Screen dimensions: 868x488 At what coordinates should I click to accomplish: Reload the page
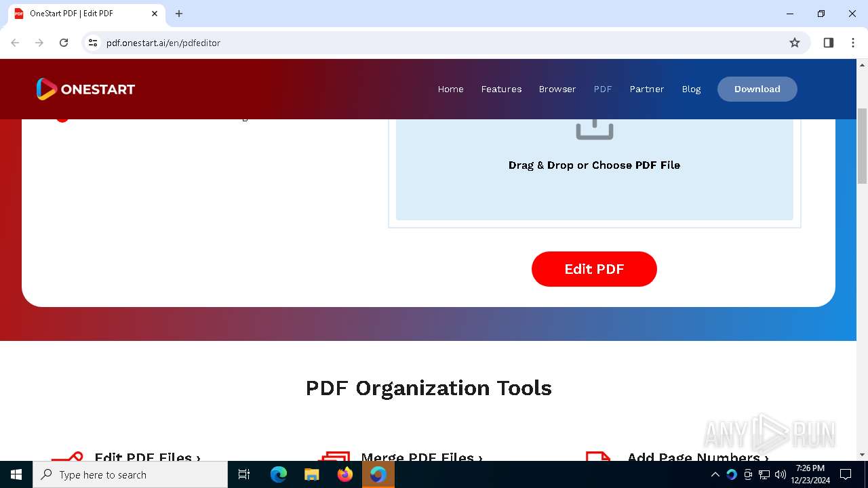(x=64, y=43)
